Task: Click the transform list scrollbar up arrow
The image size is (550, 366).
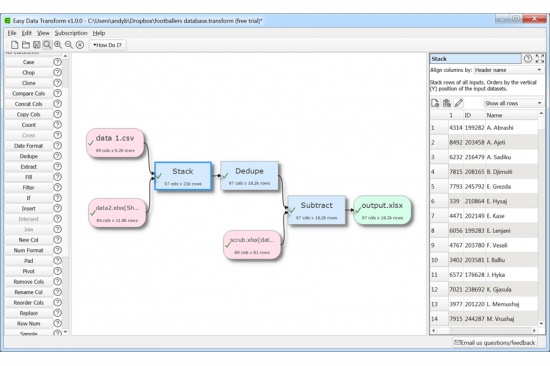Action: [x=65, y=56]
